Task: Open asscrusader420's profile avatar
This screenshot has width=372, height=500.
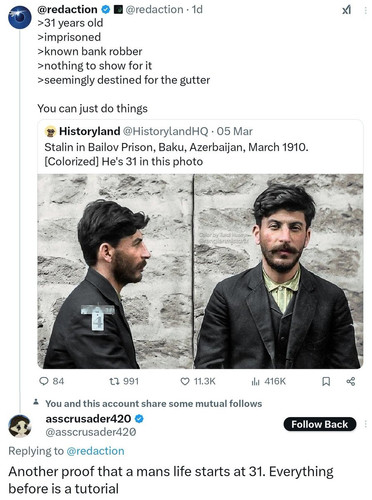Action: point(20,426)
